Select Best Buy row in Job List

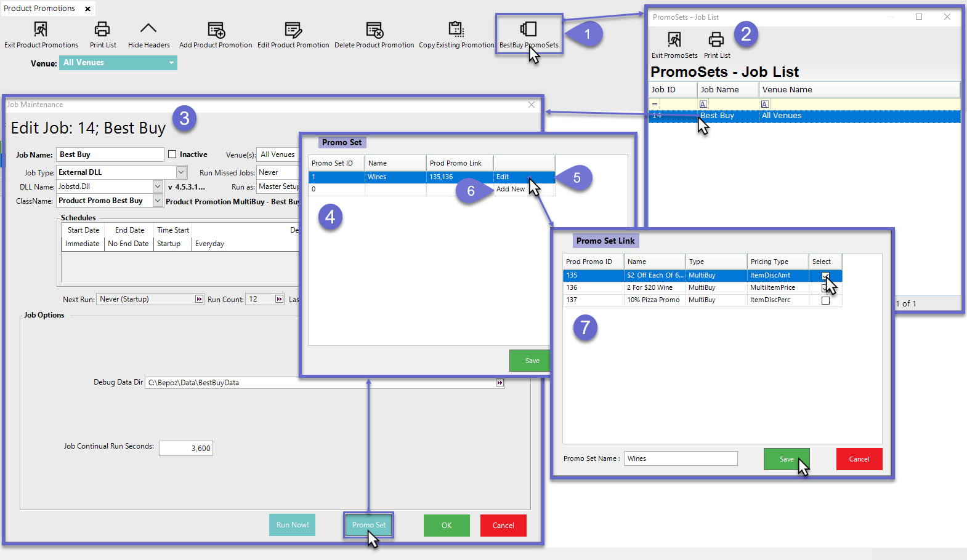(x=804, y=116)
